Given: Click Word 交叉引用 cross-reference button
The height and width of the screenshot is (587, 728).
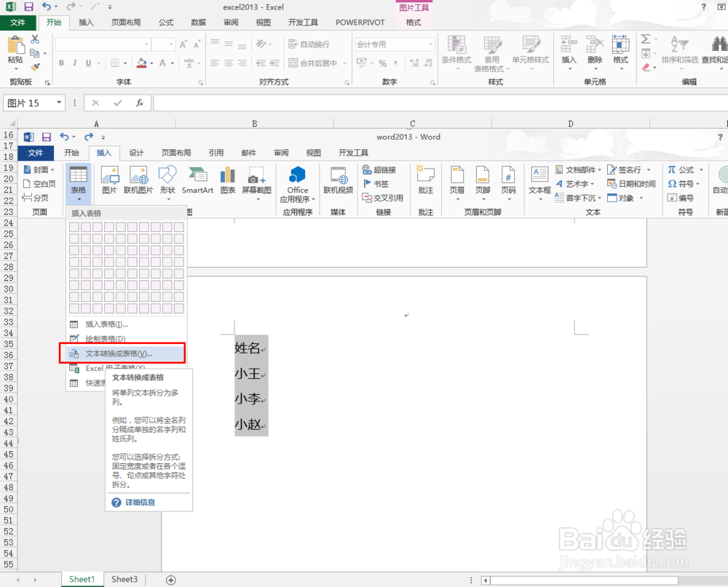Looking at the screenshot, I should pyautogui.click(x=383, y=198).
